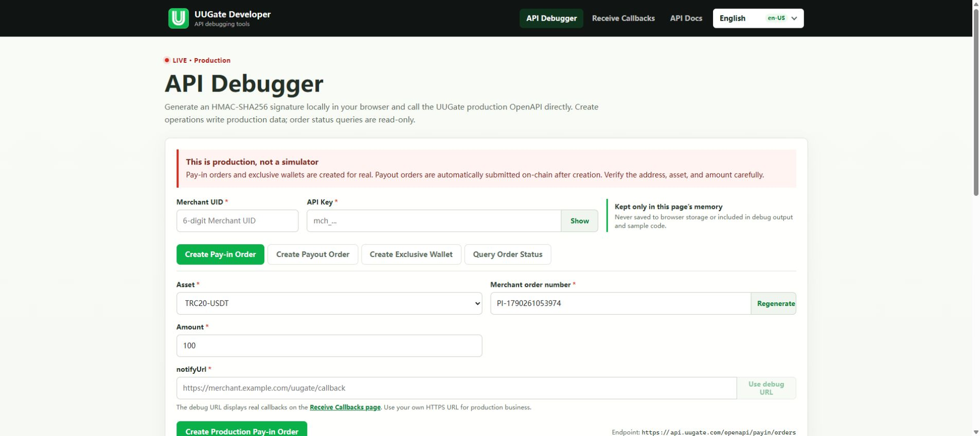Switch to Create Payout Order tab
This screenshot has height=436, width=980.
(x=313, y=254)
